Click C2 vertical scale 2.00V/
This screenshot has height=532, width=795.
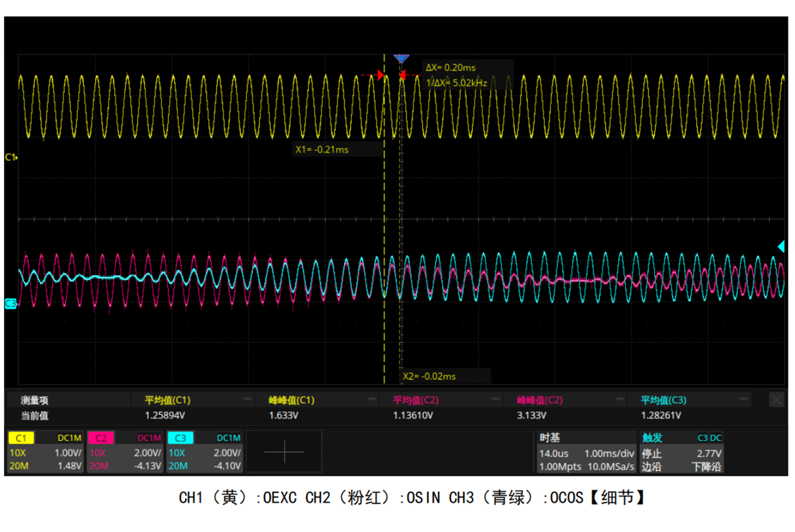[x=148, y=452]
